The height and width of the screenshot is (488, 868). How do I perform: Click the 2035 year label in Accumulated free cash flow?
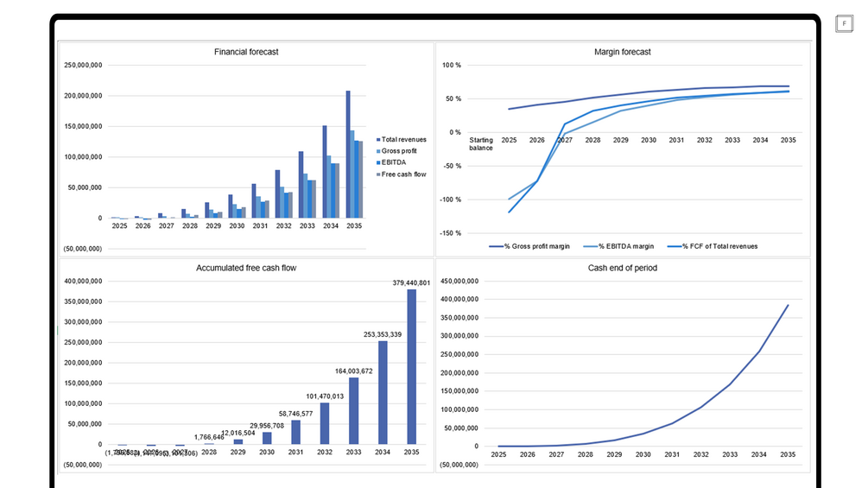tap(411, 452)
